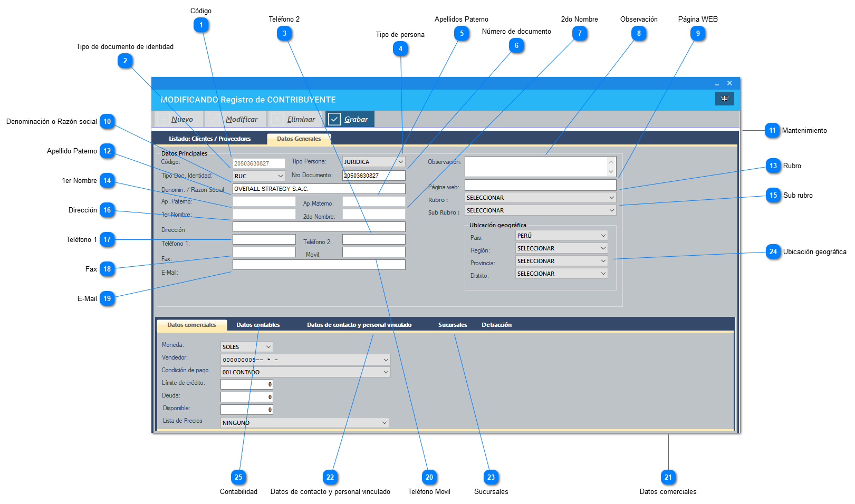
Task: Click the Fax field
Action: pyautogui.click(x=264, y=252)
